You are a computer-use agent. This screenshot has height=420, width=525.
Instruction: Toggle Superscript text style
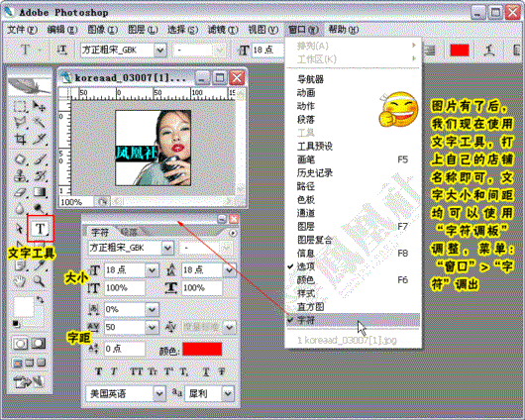click(x=168, y=371)
